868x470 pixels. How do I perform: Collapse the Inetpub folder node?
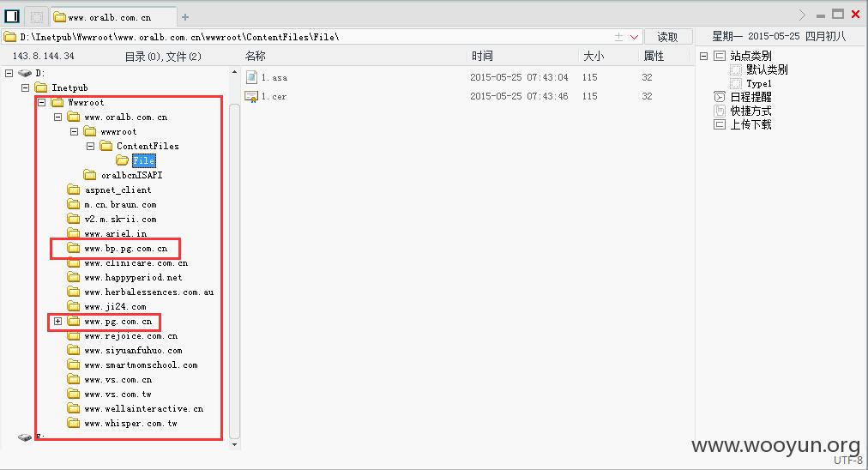tap(25, 87)
